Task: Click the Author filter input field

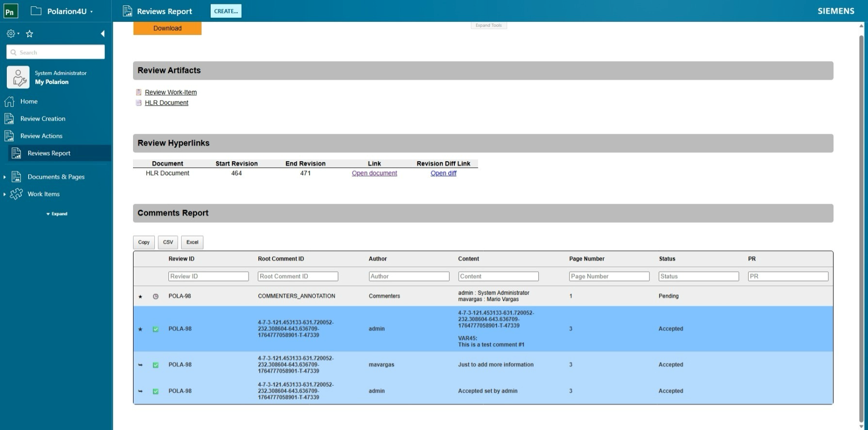Action: coord(409,276)
